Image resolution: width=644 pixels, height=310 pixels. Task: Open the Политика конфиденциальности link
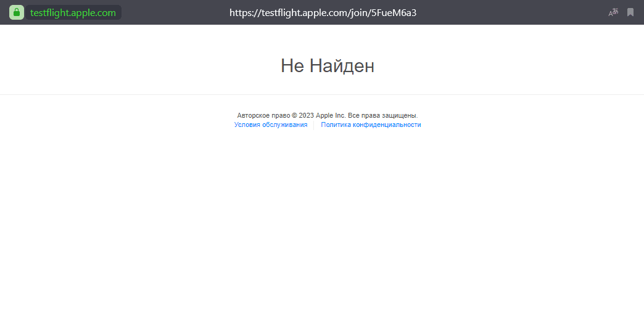(x=371, y=124)
